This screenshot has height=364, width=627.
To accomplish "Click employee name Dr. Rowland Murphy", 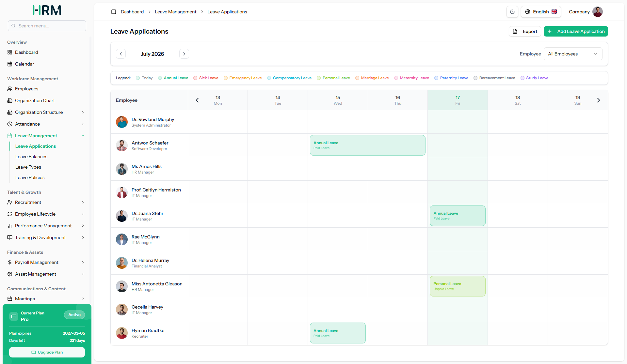I will 153,119.
